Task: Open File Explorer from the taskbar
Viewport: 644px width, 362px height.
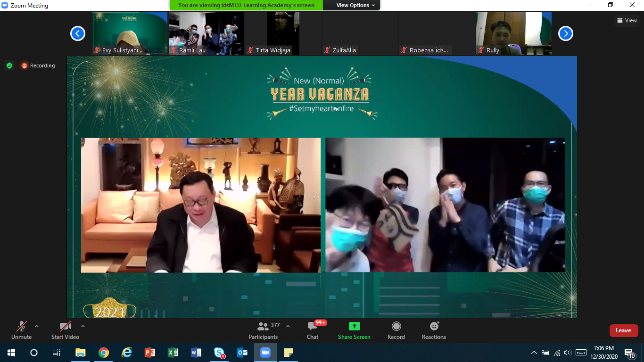Action: [81, 352]
